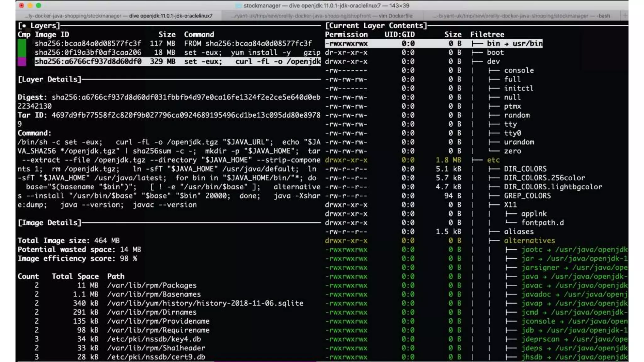Click green Cmp marker beside bcaa84a0d08577fc3f layer

22,44
